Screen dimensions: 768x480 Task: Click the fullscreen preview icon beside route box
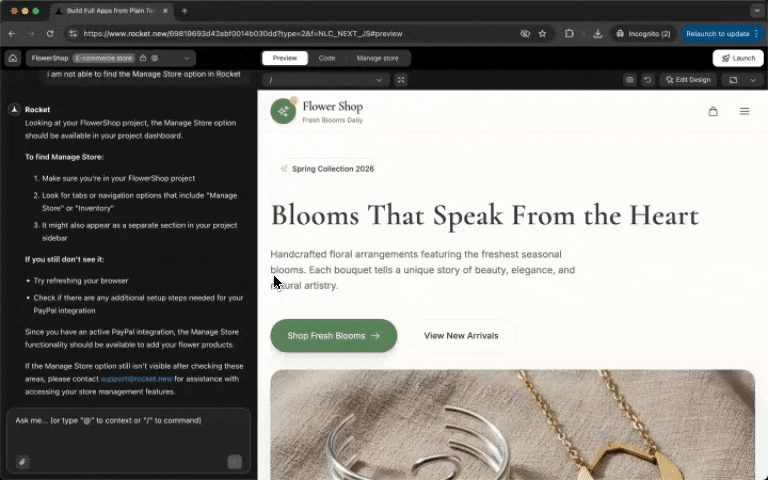401,80
